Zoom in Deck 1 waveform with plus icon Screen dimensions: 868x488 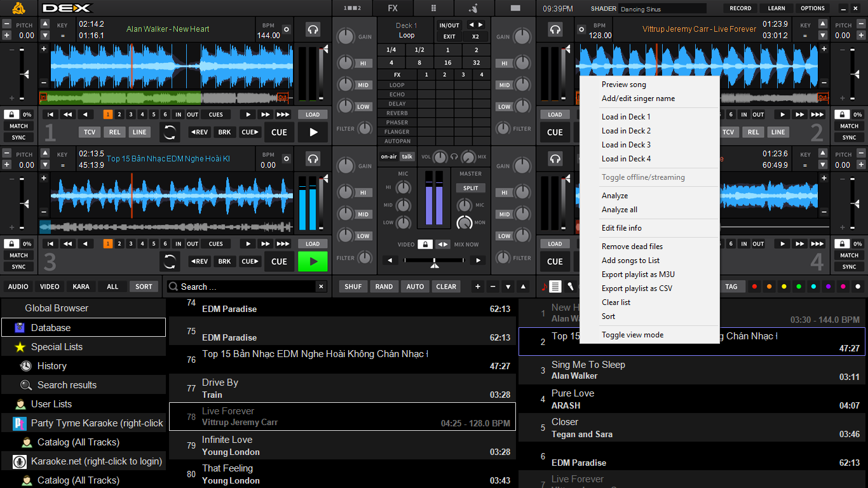point(44,49)
